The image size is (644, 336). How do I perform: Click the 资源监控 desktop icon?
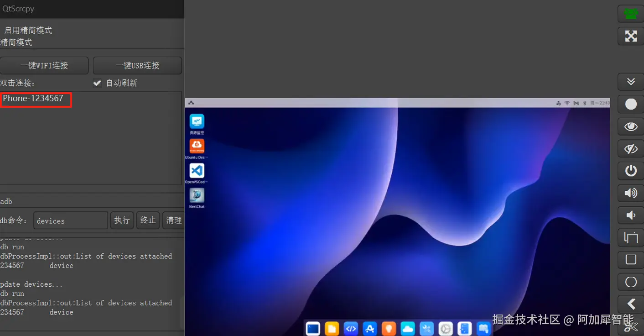pyautogui.click(x=197, y=124)
